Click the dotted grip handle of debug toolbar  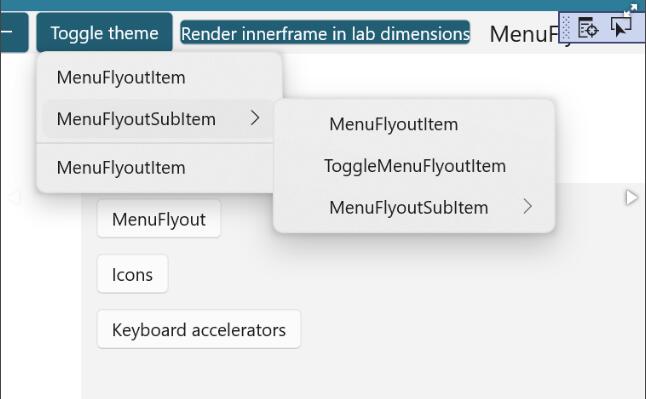pos(567,28)
